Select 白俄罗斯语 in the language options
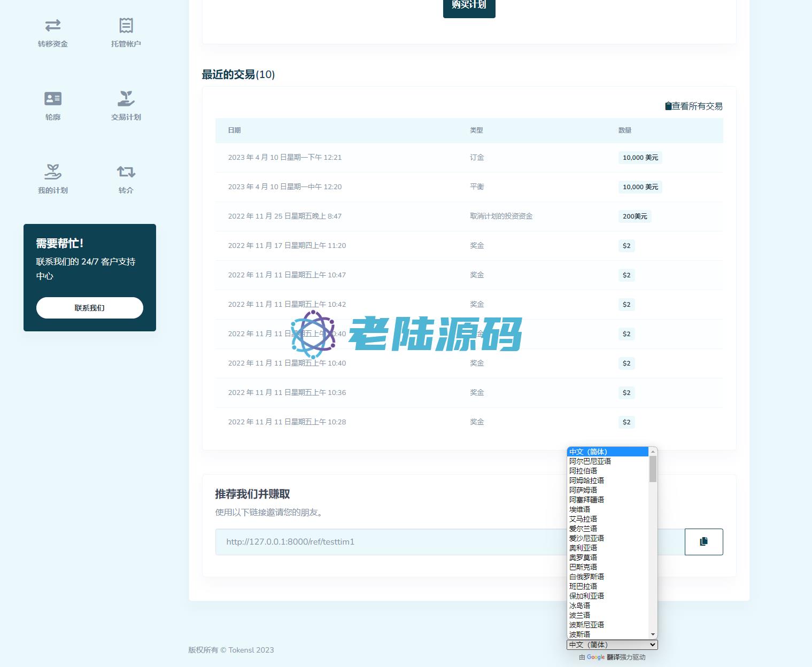This screenshot has height=667, width=812. pos(586,577)
